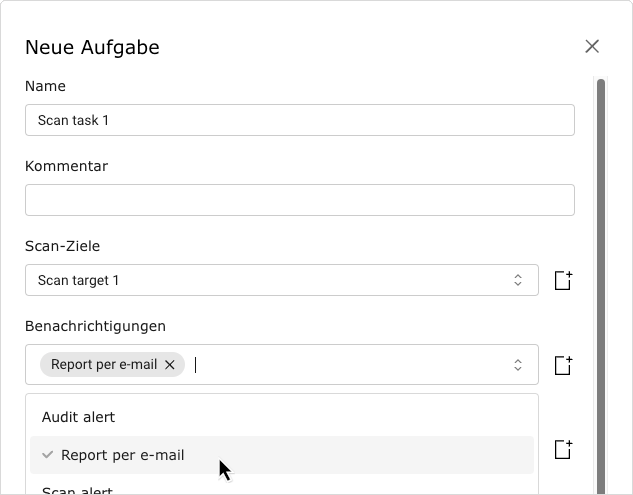
Task: Click the Report per e-mail chip label
Action: pos(104,365)
